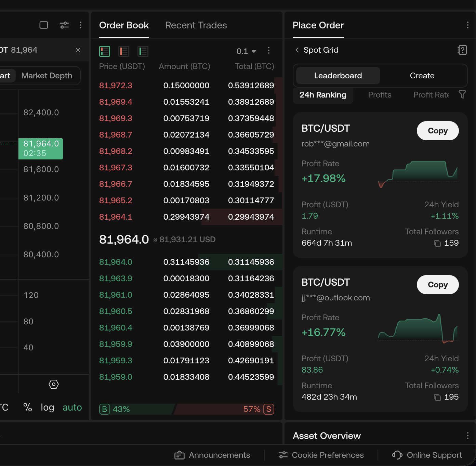Screen dimensions: 476x466
Task: Switch to the sell-orders-only book view icon
Action: [124, 51]
